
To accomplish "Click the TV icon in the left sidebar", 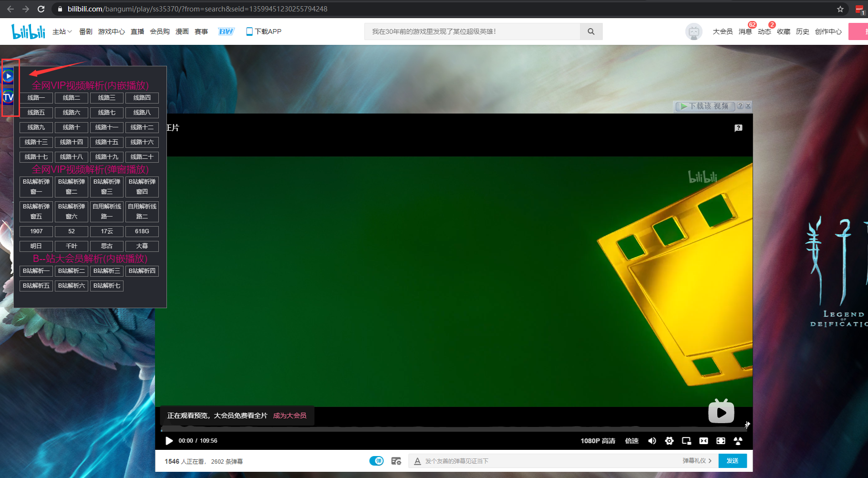I will pyautogui.click(x=8, y=96).
